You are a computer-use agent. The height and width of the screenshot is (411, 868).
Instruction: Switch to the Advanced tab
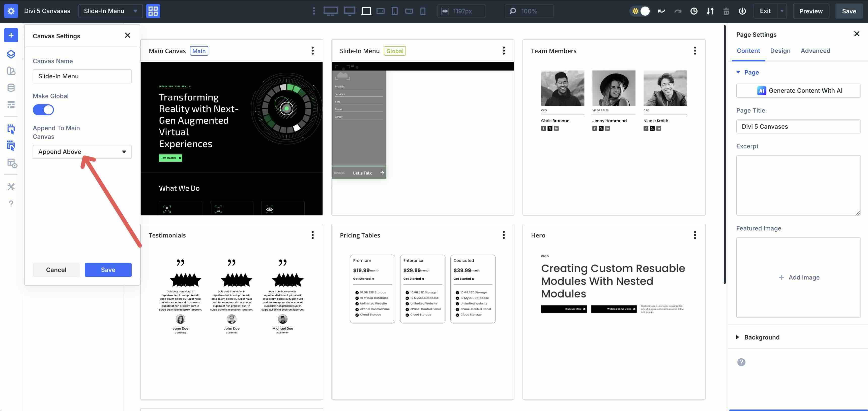(816, 50)
